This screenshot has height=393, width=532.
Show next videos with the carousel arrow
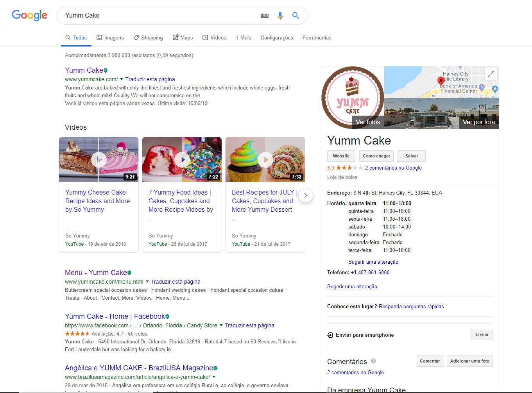click(x=306, y=195)
